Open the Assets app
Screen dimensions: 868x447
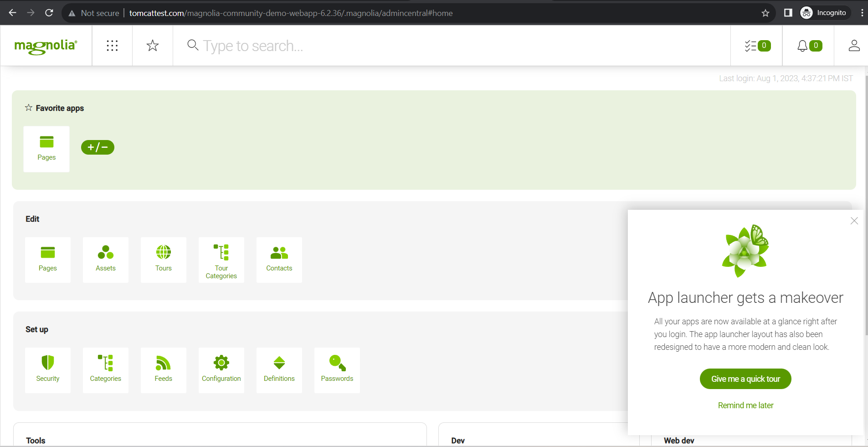pos(106,260)
